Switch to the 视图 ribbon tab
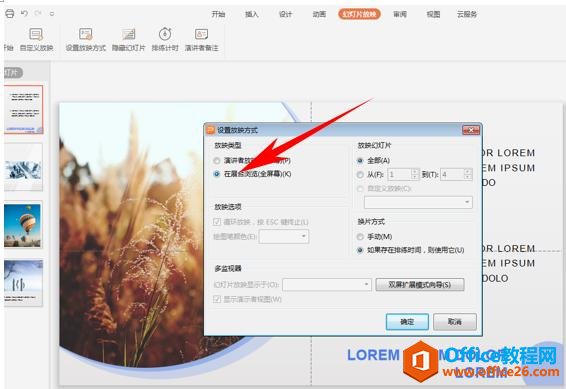 [433, 14]
